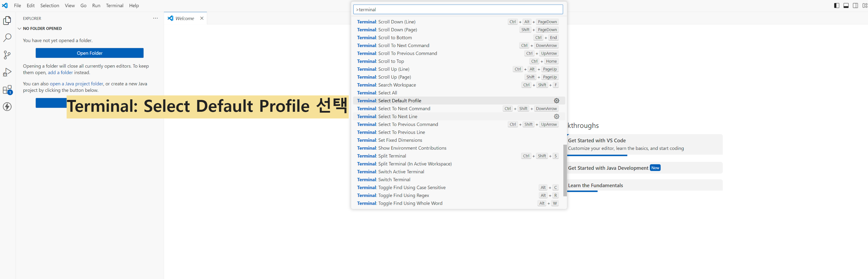The height and width of the screenshot is (279, 868).
Task: Select Terminal: Select To Next Line
Action: click(x=459, y=116)
